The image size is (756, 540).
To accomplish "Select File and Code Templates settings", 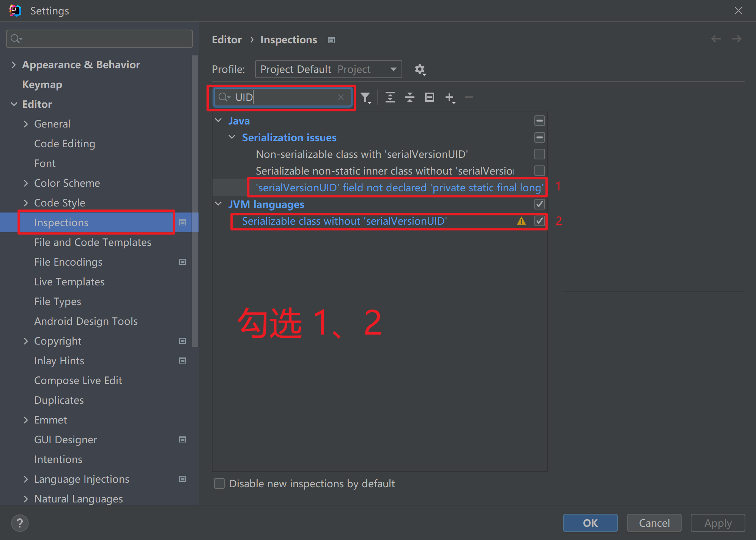I will click(x=93, y=242).
